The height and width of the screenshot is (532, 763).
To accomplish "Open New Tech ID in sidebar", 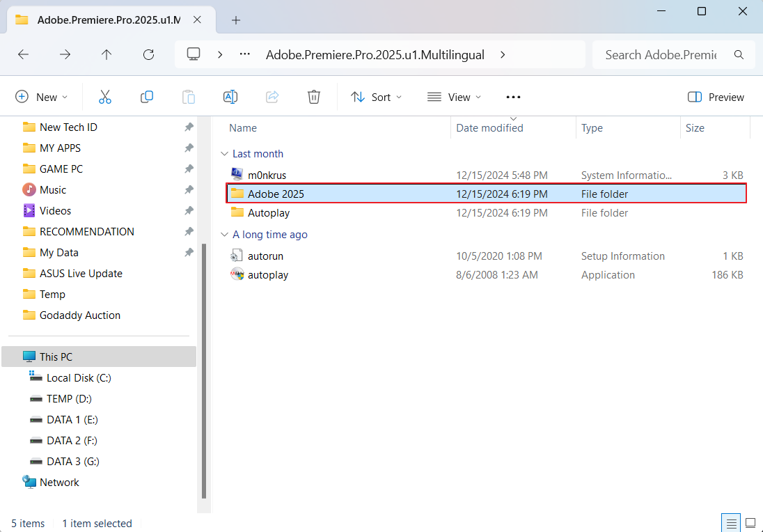I will 68,127.
